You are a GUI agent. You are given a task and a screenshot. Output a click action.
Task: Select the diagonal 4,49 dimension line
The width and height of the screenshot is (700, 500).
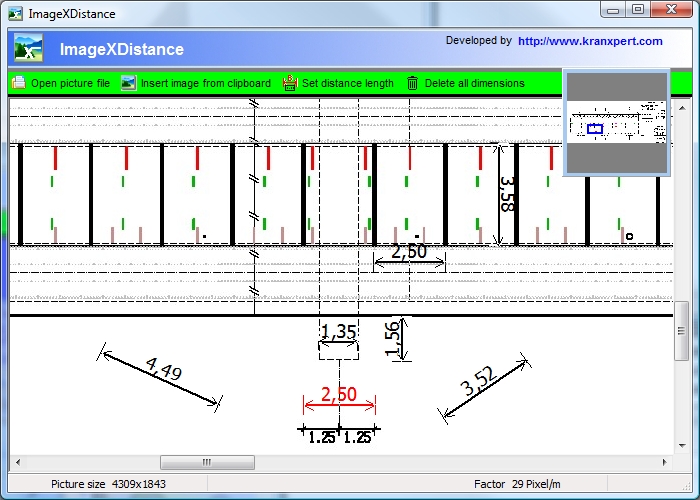click(160, 376)
